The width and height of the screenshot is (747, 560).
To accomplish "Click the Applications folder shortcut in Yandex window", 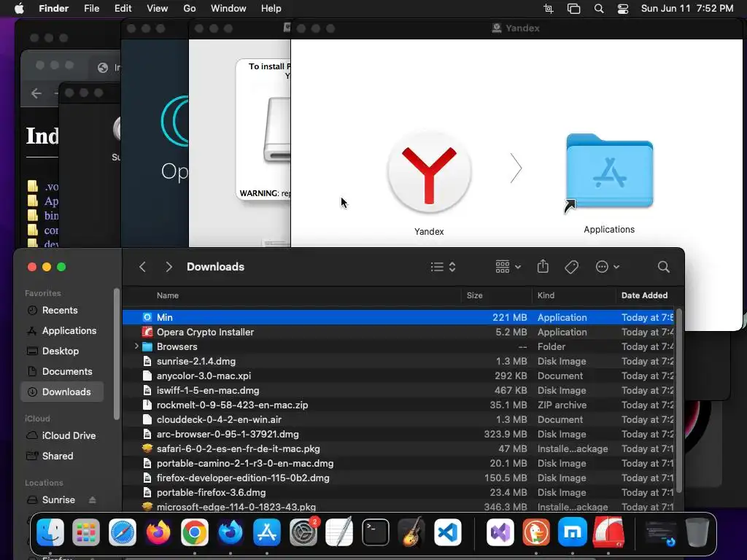I will (609, 172).
